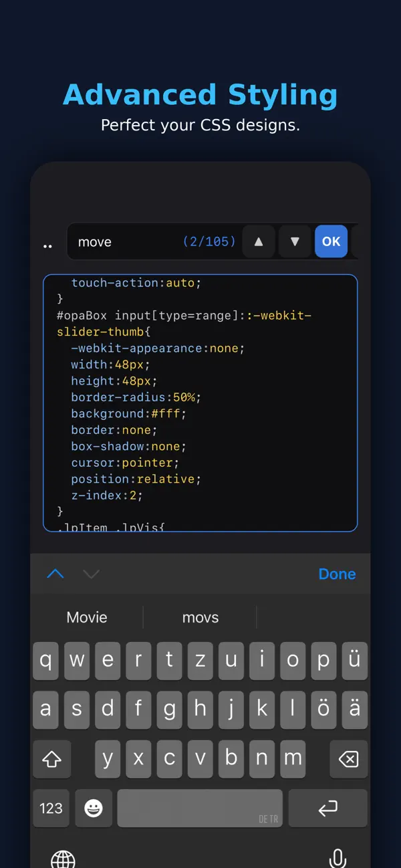This screenshot has width=401, height=868.
Task: Switch to the 123 numeric keyboard
Action: (51, 808)
